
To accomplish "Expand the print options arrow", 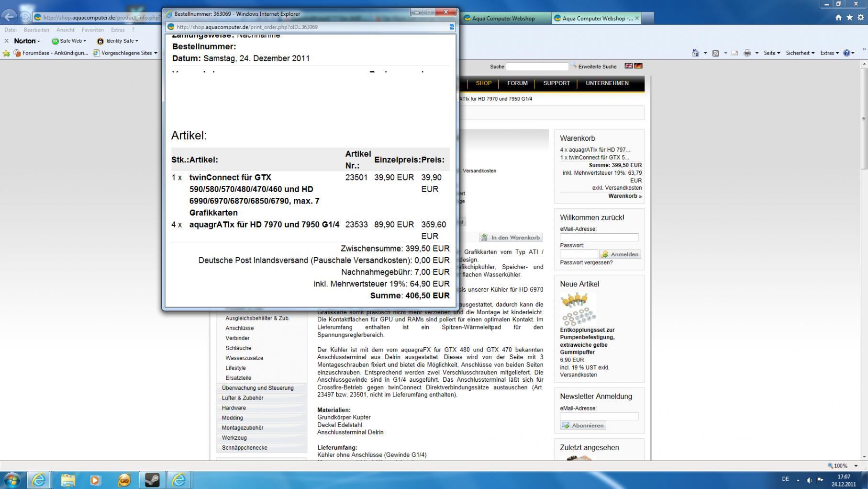I will click(x=757, y=53).
